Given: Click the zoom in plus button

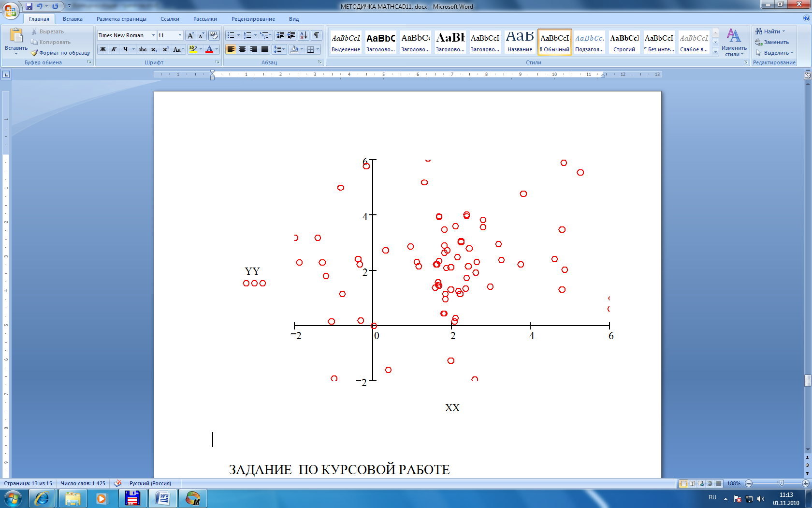Looking at the screenshot, I should pos(806,483).
